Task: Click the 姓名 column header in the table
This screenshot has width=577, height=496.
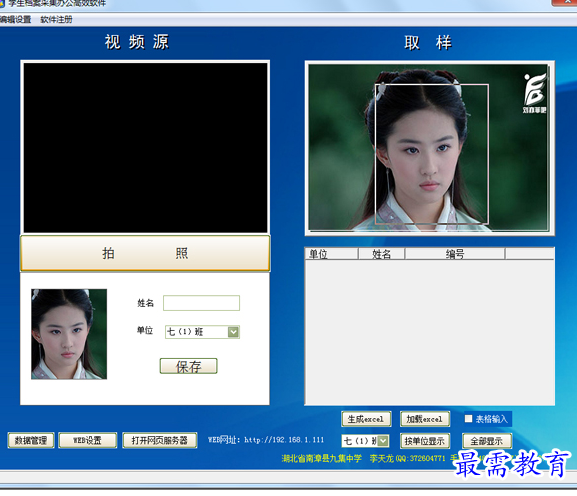Action: [382, 254]
